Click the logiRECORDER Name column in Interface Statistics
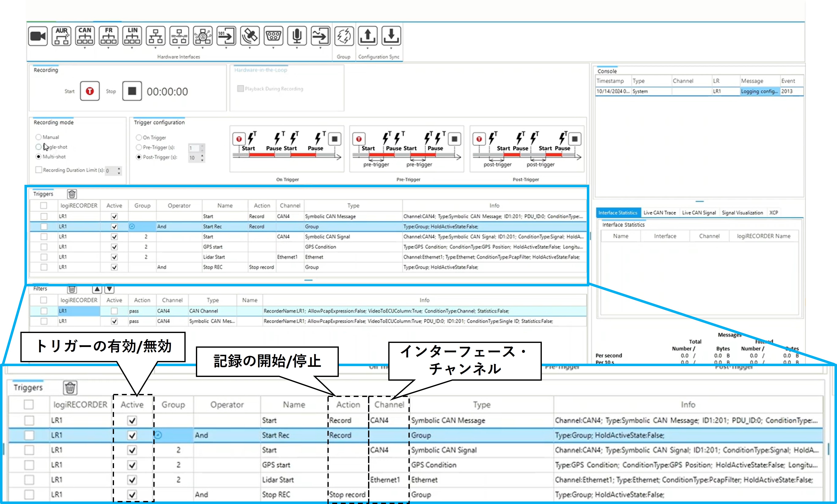837x504 pixels. click(x=764, y=236)
